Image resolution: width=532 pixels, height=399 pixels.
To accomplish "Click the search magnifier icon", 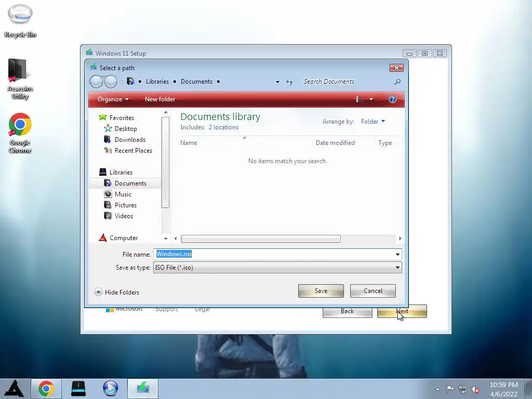I will click(x=397, y=82).
